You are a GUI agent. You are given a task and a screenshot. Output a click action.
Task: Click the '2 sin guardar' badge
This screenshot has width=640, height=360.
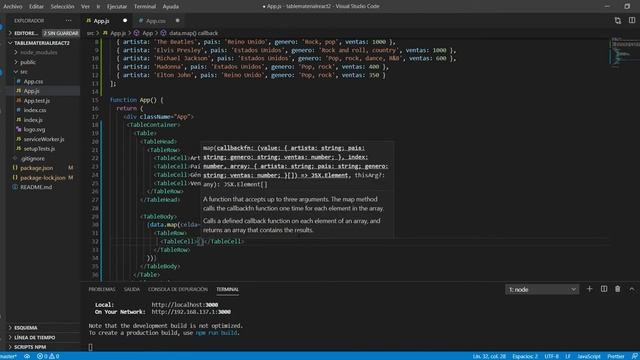[61, 33]
